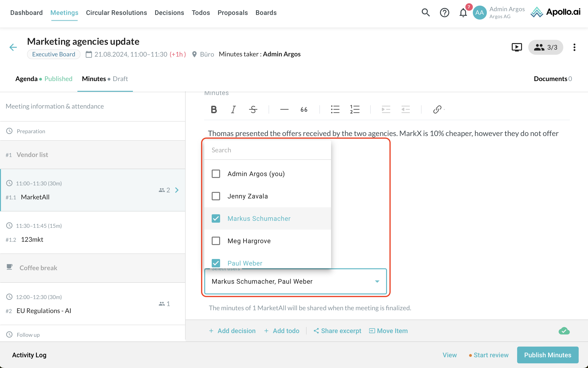Insert a hyperlink

coord(437,109)
